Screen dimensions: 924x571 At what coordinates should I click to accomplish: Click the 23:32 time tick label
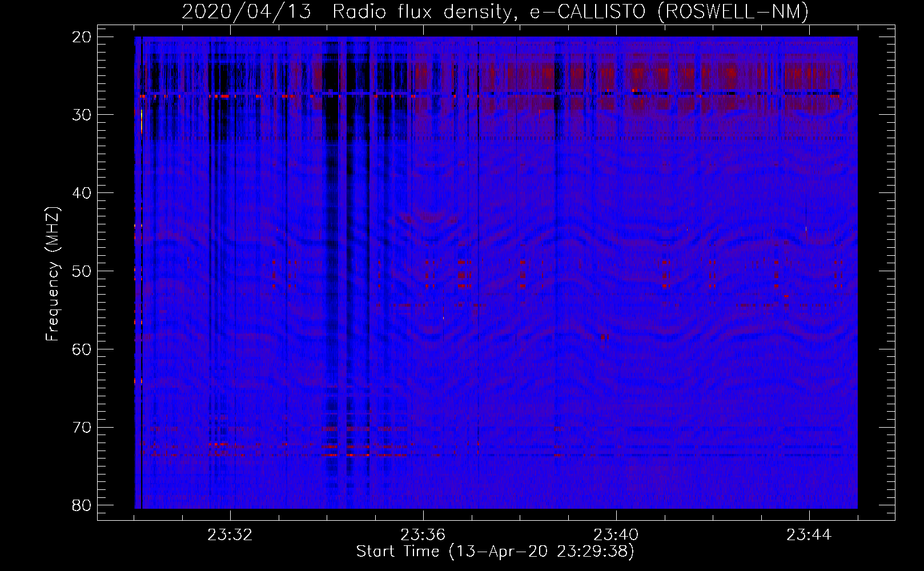coord(230,535)
